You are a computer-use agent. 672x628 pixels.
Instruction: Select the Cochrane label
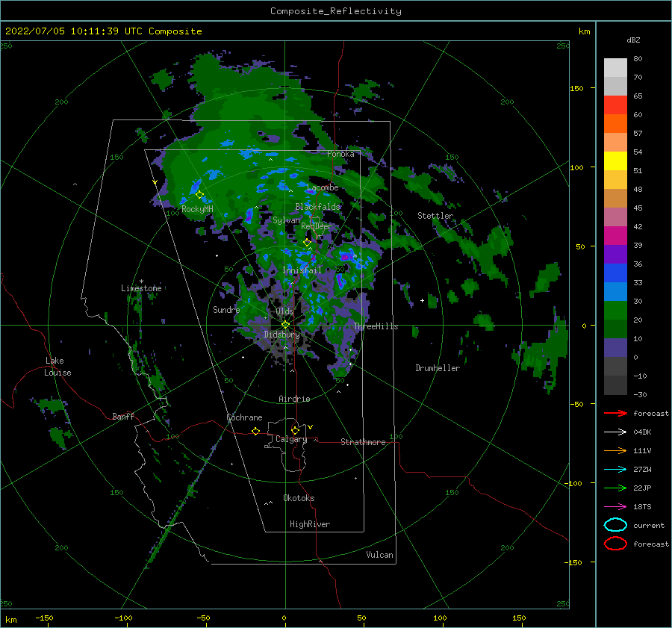pyautogui.click(x=244, y=417)
